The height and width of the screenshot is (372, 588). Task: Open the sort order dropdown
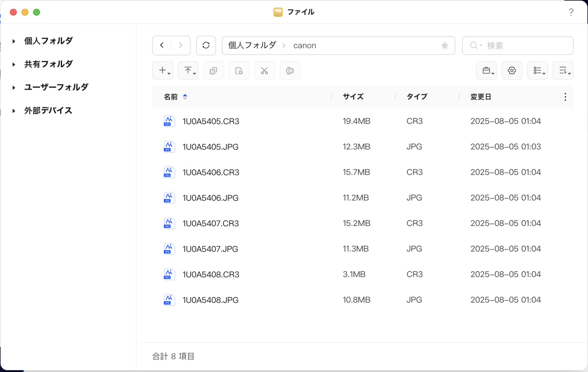[x=563, y=71]
